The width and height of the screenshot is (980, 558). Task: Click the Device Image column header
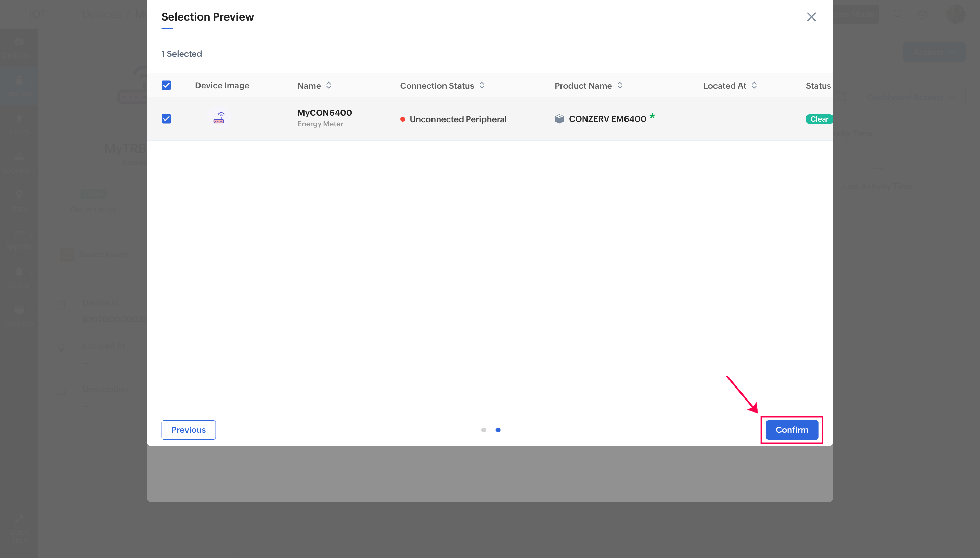(x=222, y=85)
